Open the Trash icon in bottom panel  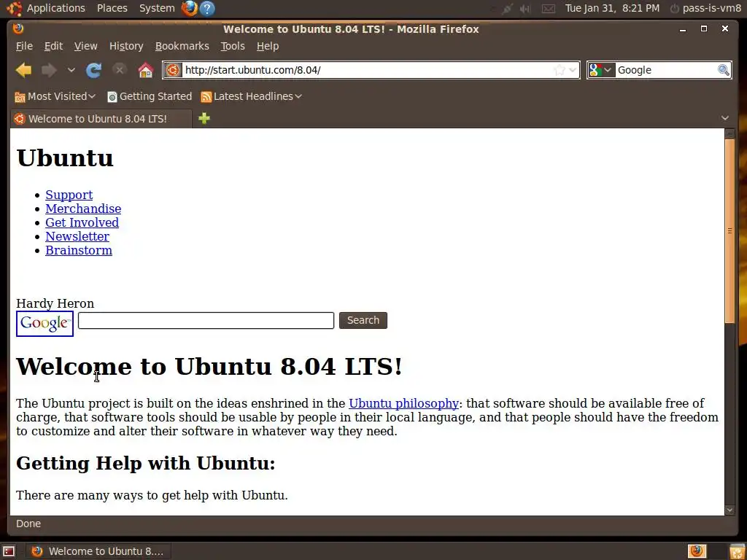[x=738, y=551]
